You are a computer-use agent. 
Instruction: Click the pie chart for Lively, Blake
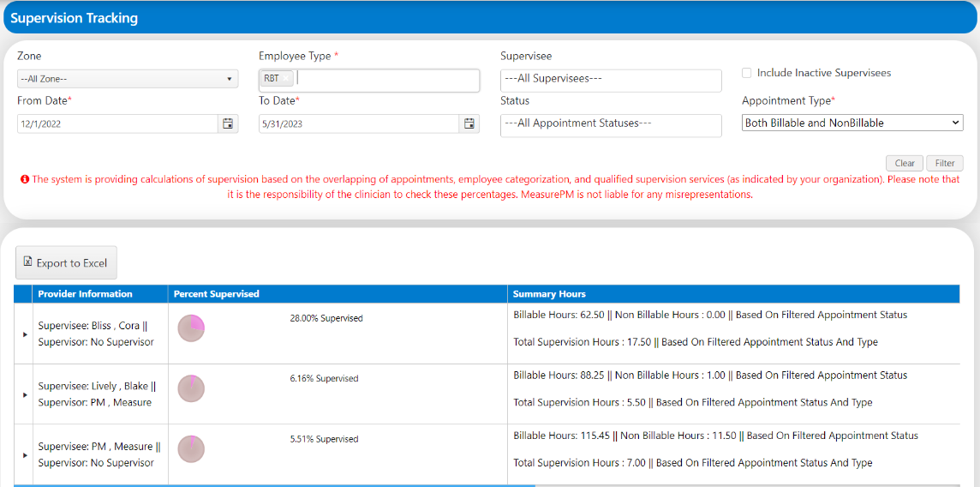click(x=191, y=388)
